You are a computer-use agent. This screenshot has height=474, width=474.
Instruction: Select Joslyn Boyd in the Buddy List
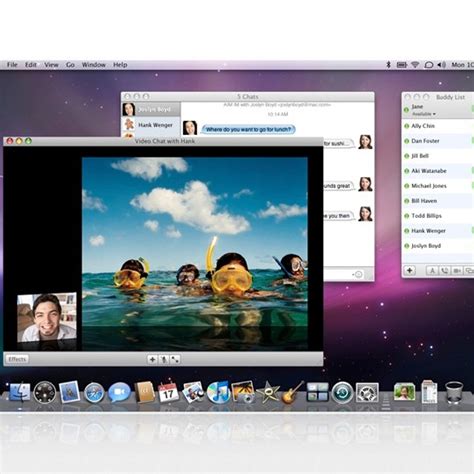coord(438,246)
